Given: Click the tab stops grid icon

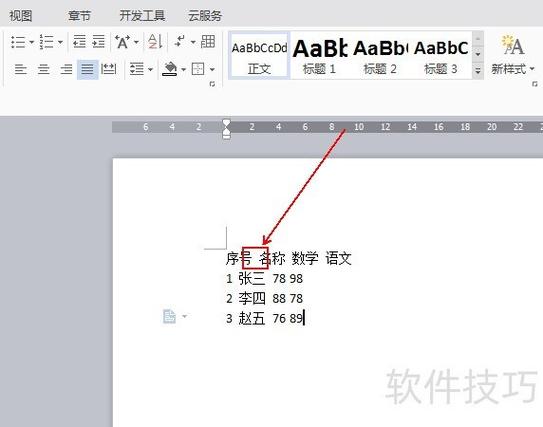Looking at the screenshot, I should click(208, 42).
